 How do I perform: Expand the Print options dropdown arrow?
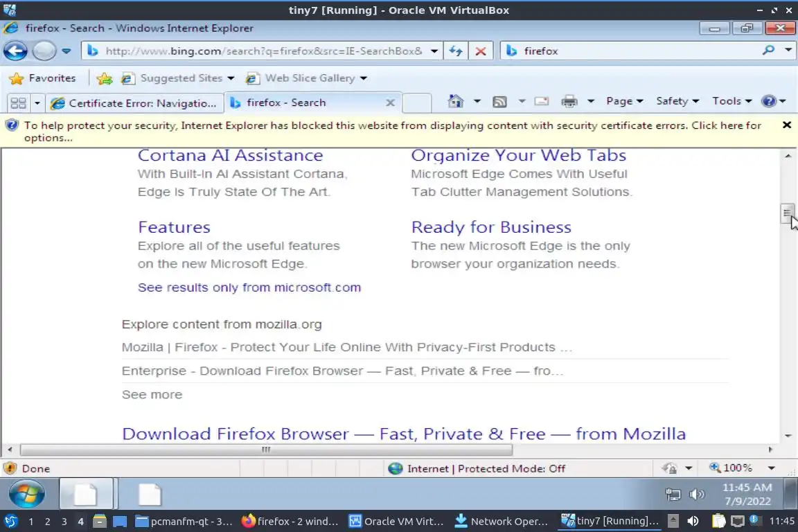tap(591, 101)
